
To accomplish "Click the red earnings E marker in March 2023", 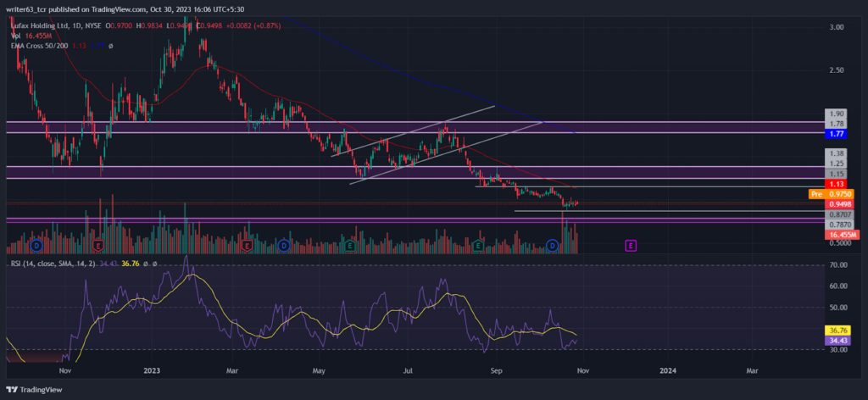I will (247, 245).
